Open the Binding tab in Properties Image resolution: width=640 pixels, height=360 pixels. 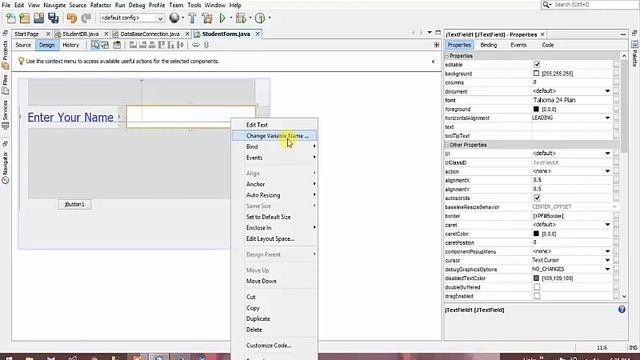(489, 45)
